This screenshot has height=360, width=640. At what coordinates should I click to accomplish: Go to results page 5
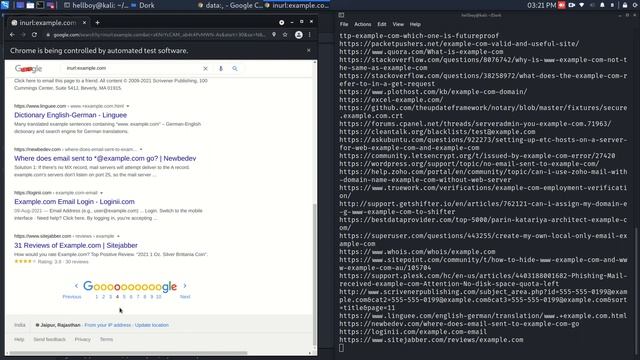pos(124,297)
